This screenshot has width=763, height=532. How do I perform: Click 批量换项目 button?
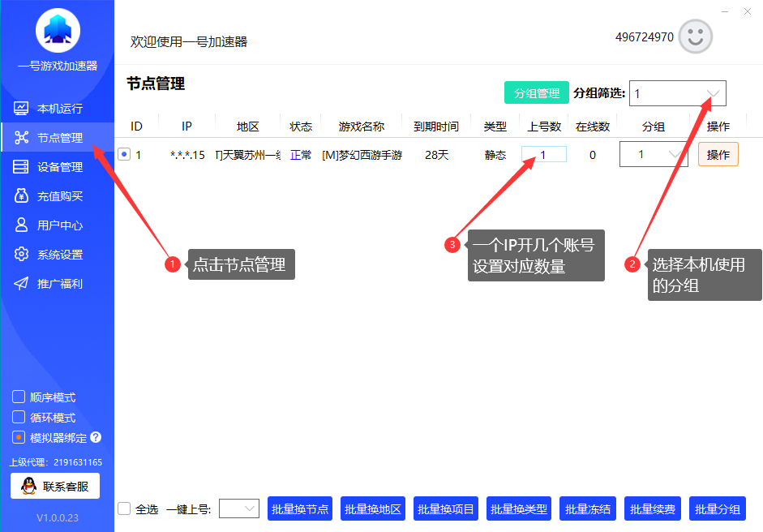[446, 508]
